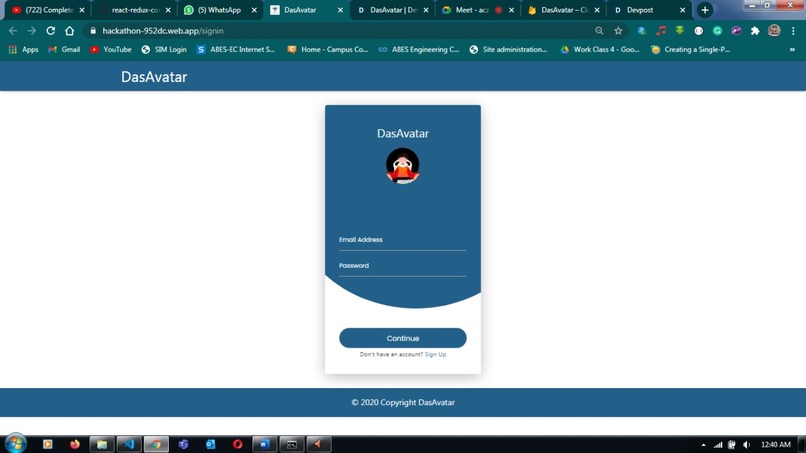806x453 pixels.
Task: Click the DasAvatar header logo text
Action: coord(154,77)
